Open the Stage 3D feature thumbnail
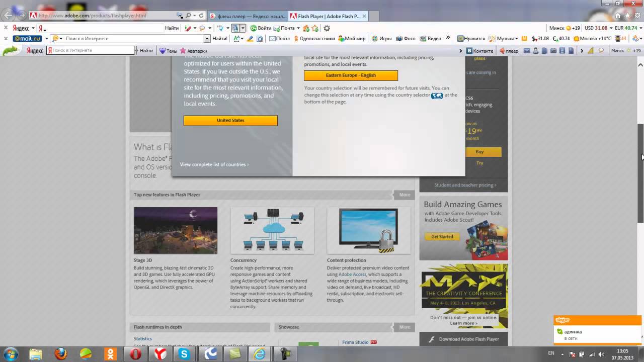This screenshot has height=362, width=644. tap(176, 230)
